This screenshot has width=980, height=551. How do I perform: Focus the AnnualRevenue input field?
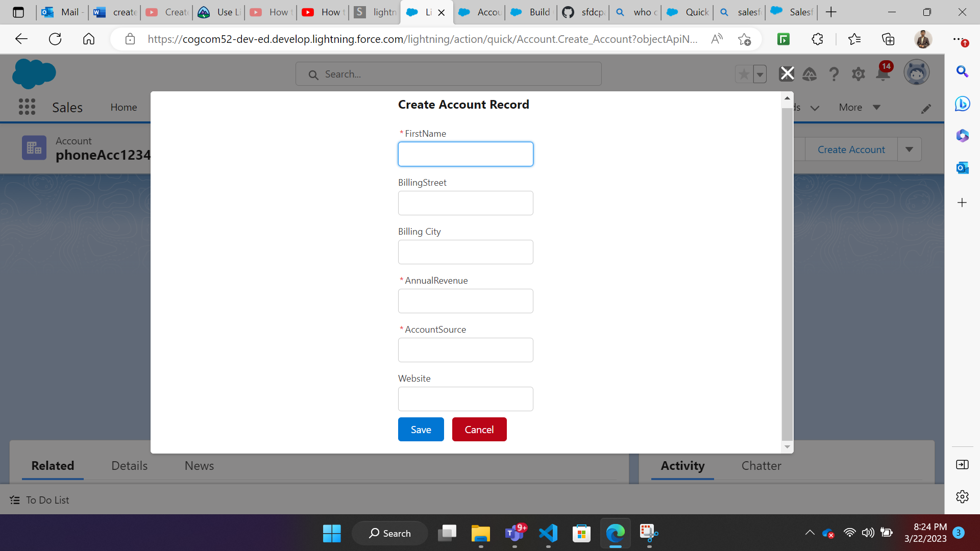coord(465,301)
